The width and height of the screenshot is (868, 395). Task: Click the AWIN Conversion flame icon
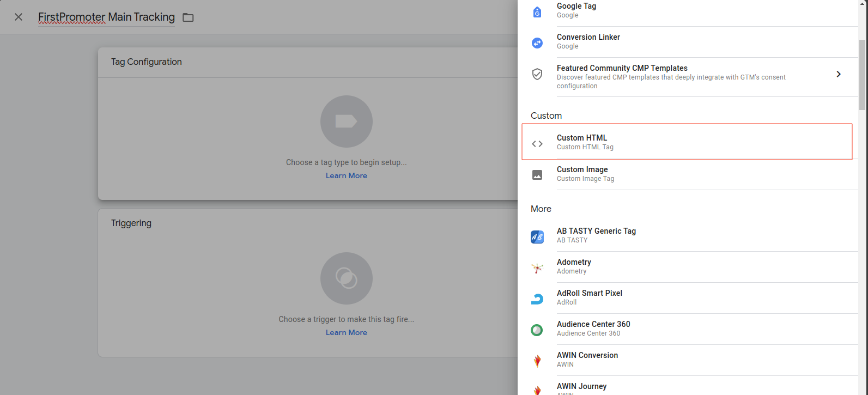[537, 361]
